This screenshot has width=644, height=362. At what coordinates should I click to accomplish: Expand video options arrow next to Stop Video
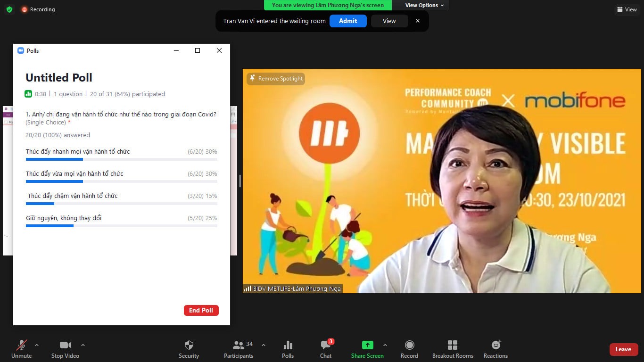(x=83, y=345)
